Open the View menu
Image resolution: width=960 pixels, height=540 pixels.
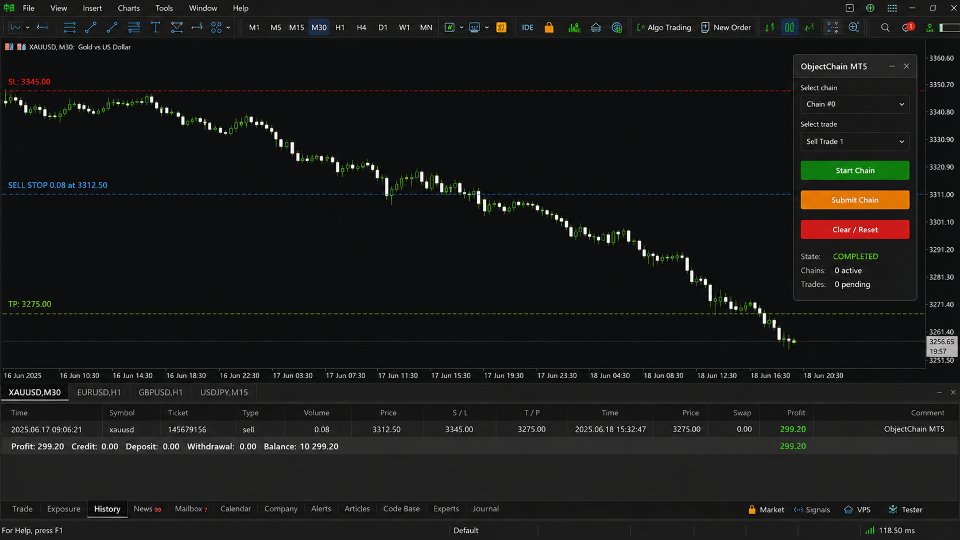59,8
